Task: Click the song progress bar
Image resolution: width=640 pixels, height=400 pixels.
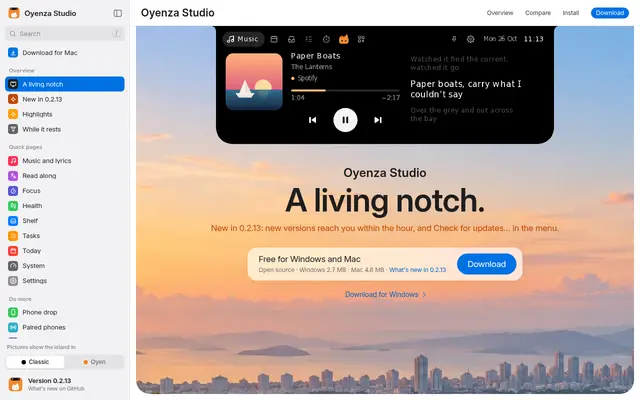Action: (x=345, y=90)
